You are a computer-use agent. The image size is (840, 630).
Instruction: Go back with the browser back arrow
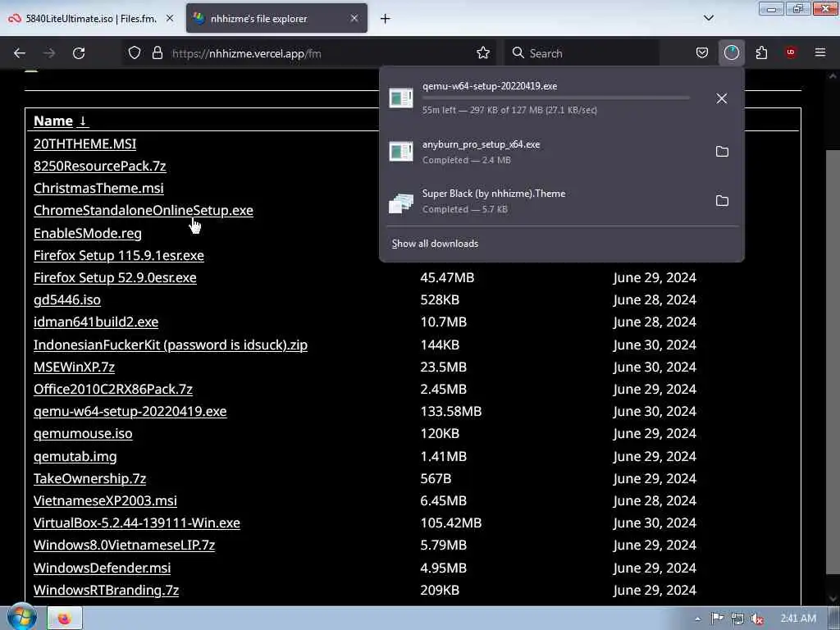pos(20,53)
